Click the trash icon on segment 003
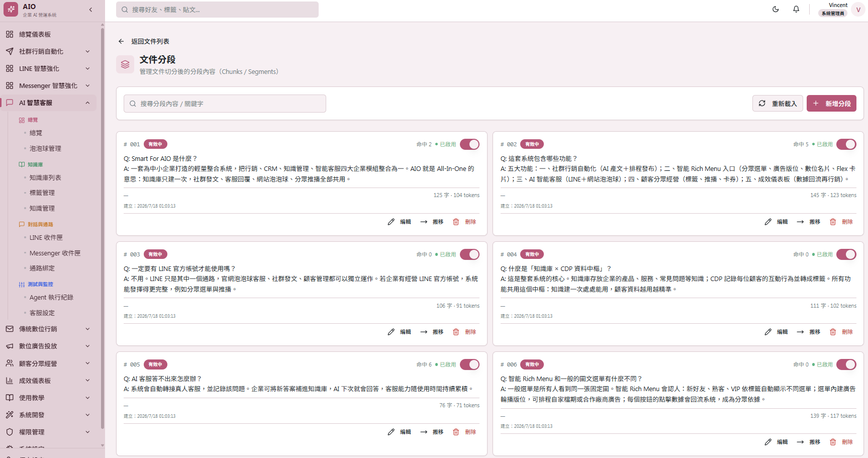The height and width of the screenshot is (458, 868). 456,332
